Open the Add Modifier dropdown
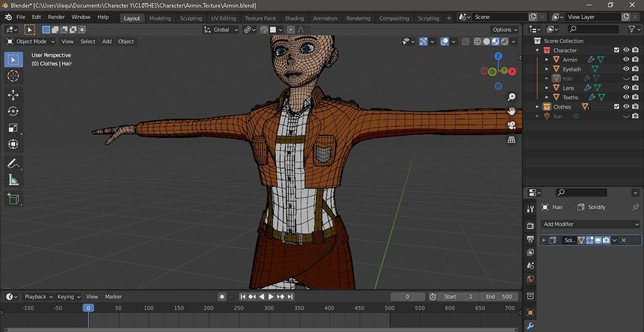The height and width of the screenshot is (332, 644). click(x=590, y=224)
